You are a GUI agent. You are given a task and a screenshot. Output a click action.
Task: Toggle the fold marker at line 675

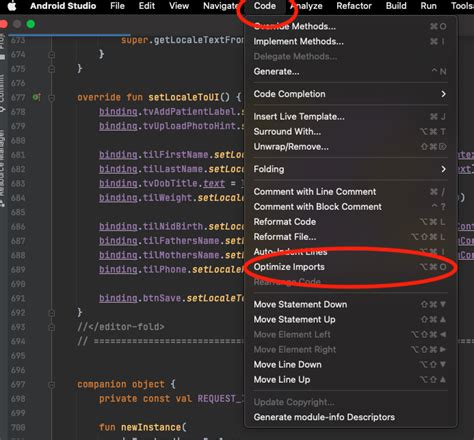pyautogui.click(x=52, y=69)
